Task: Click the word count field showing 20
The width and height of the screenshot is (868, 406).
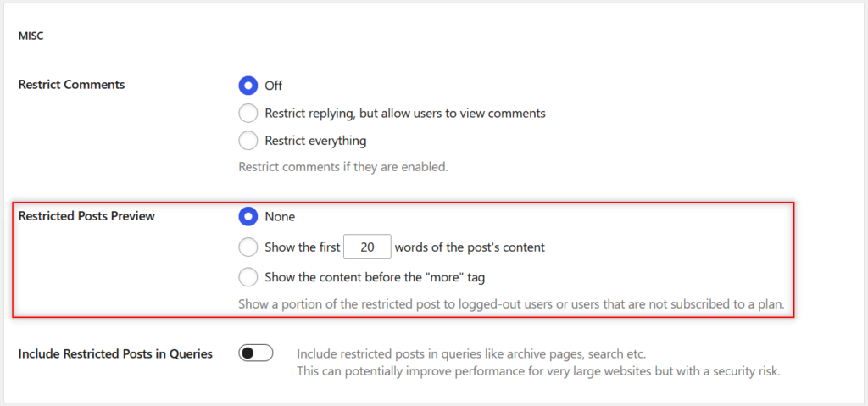Action: tap(368, 247)
